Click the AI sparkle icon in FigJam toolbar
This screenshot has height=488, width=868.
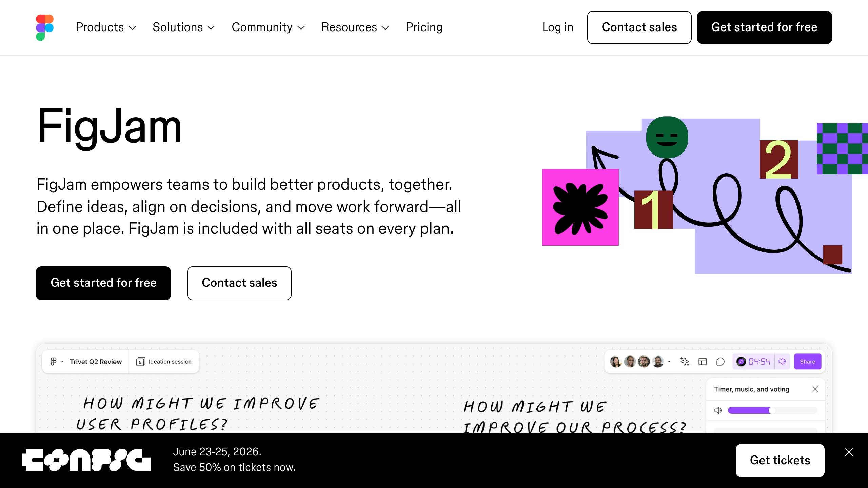[x=685, y=362]
